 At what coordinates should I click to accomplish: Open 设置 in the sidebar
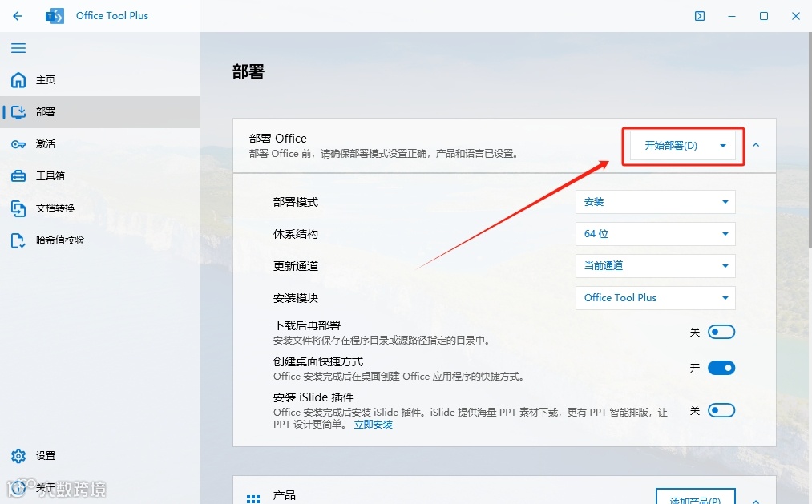tap(100, 455)
